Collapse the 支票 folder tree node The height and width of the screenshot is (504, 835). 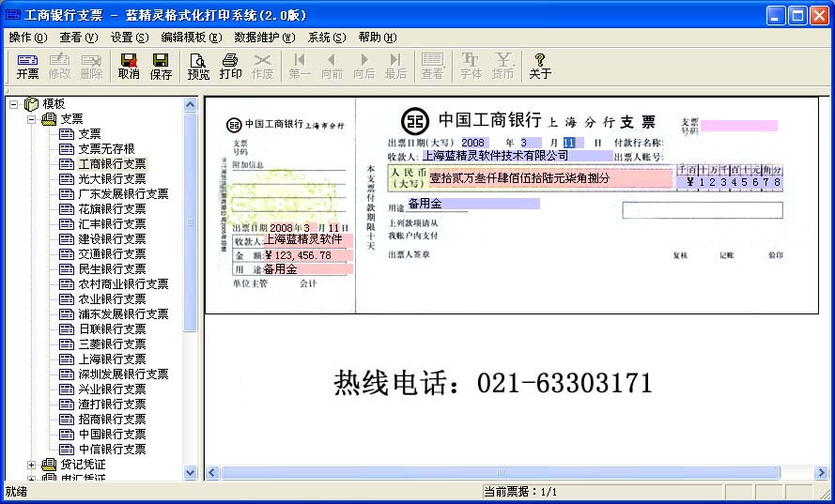coord(31,119)
